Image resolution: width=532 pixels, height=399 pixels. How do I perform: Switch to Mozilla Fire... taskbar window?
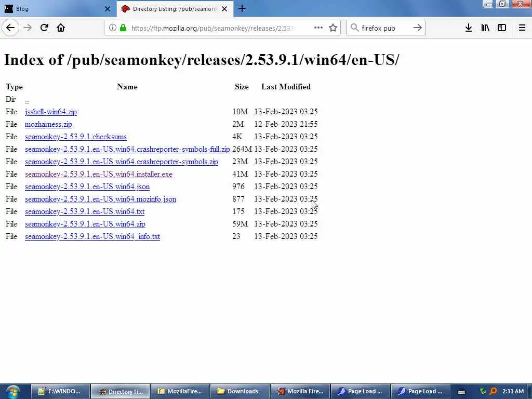[300, 391]
